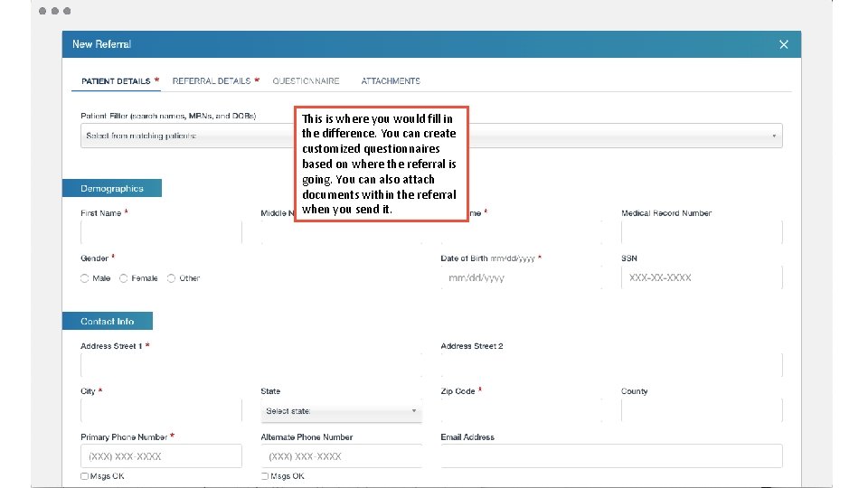Screen dimensions: 868x488
Task: Open the Referral Details tab
Action: 212,81
